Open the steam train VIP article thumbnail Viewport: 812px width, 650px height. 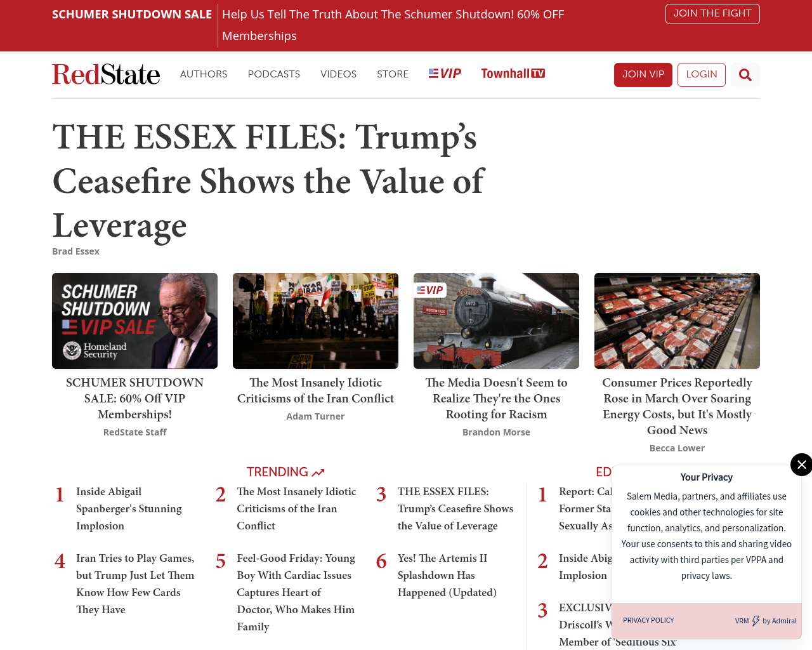(496, 321)
